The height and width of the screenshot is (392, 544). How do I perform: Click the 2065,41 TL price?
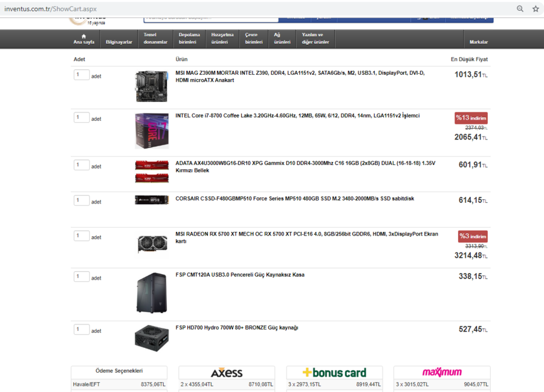click(471, 137)
